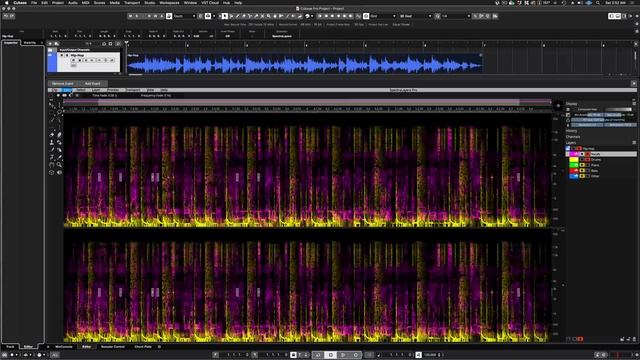Expand the History section in right panel
Image resolution: width=640 pixels, height=360 pixels.
click(x=572, y=131)
